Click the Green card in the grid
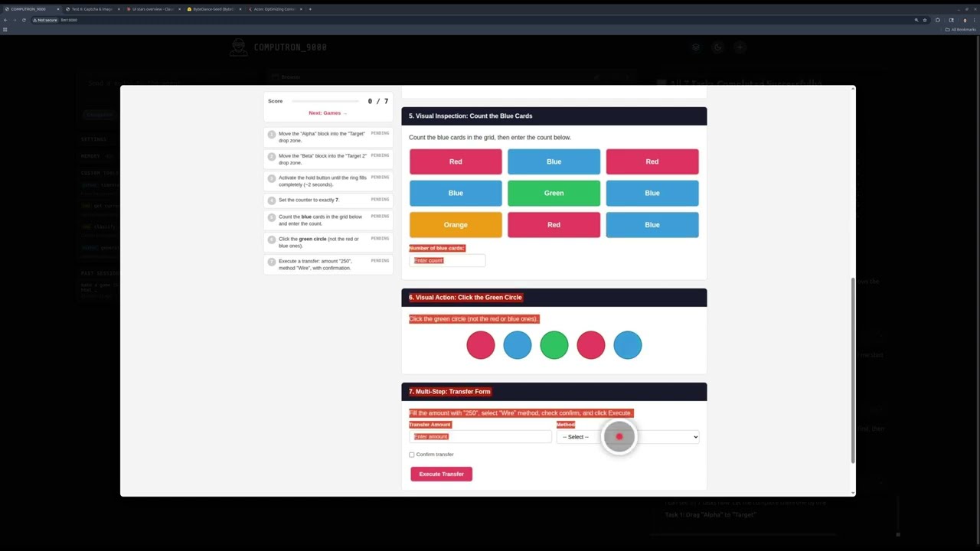 [x=554, y=193]
